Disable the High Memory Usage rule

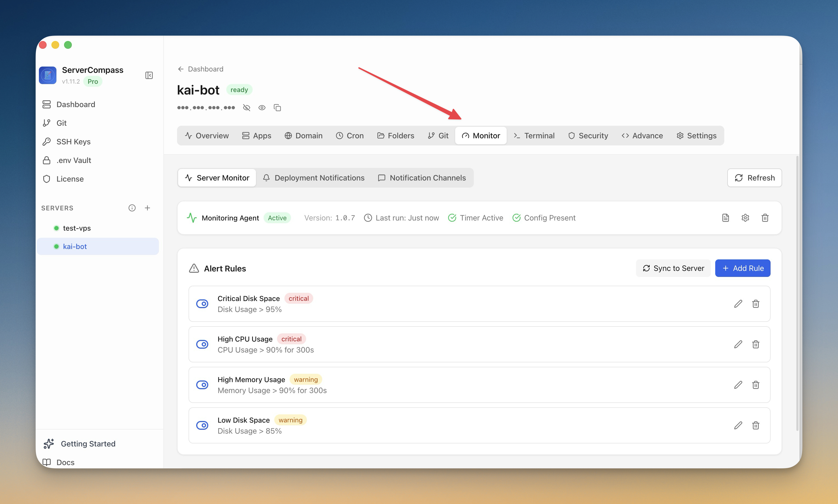tap(202, 385)
